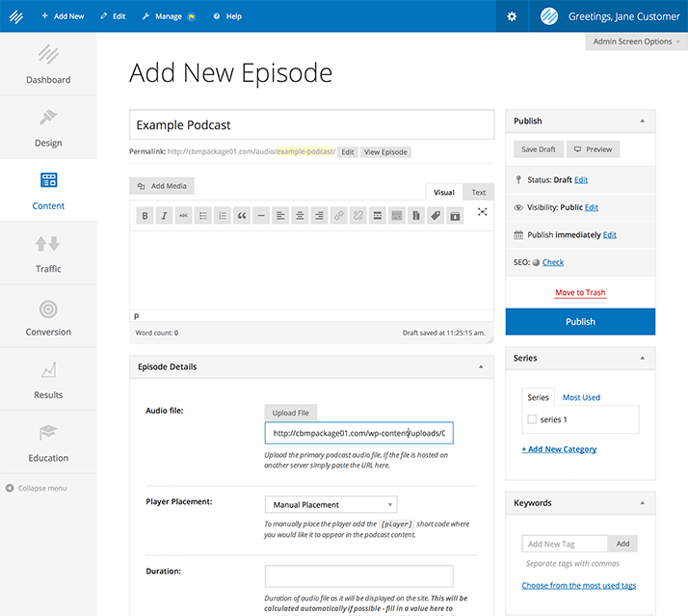Click the striped logo at top-left

(16, 16)
